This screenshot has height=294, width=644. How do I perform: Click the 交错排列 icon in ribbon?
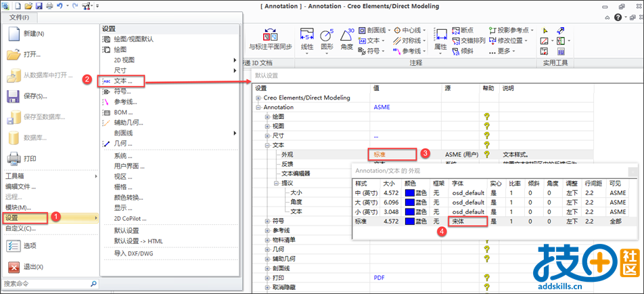click(x=455, y=41)
